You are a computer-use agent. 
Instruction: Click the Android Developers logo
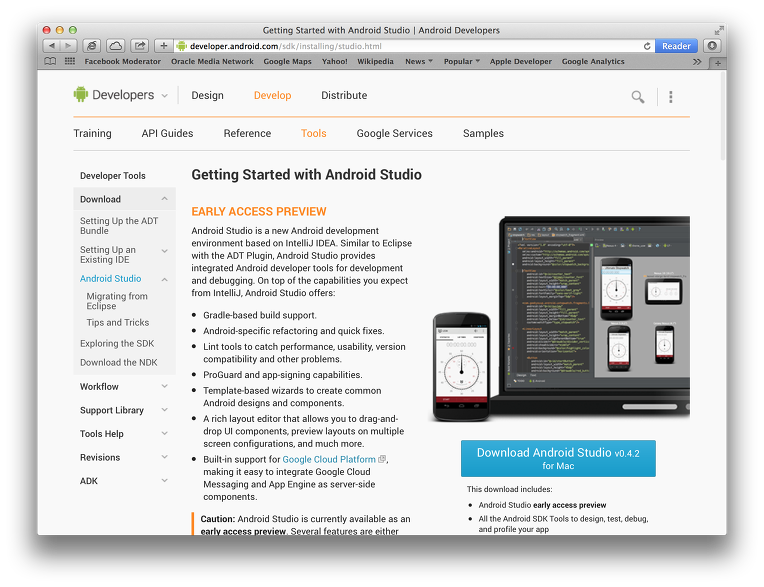[114, 95]
